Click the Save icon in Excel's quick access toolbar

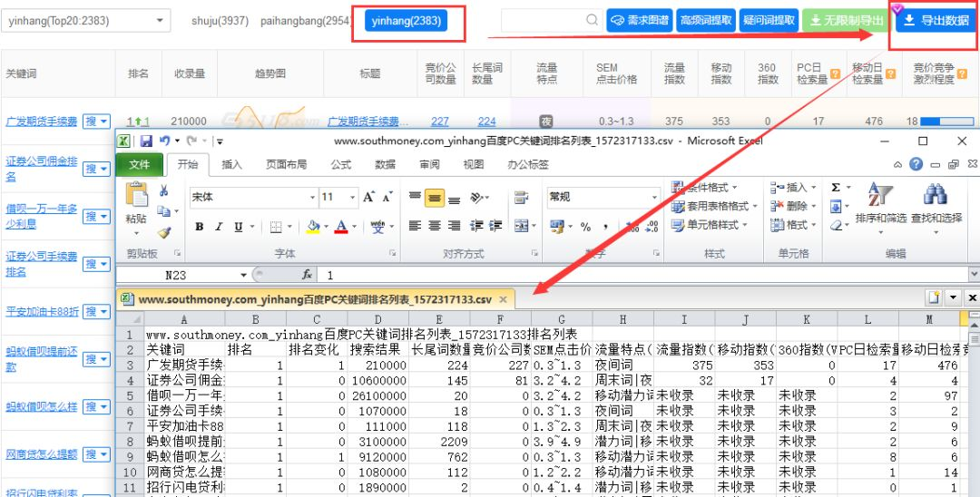[146, 141]
